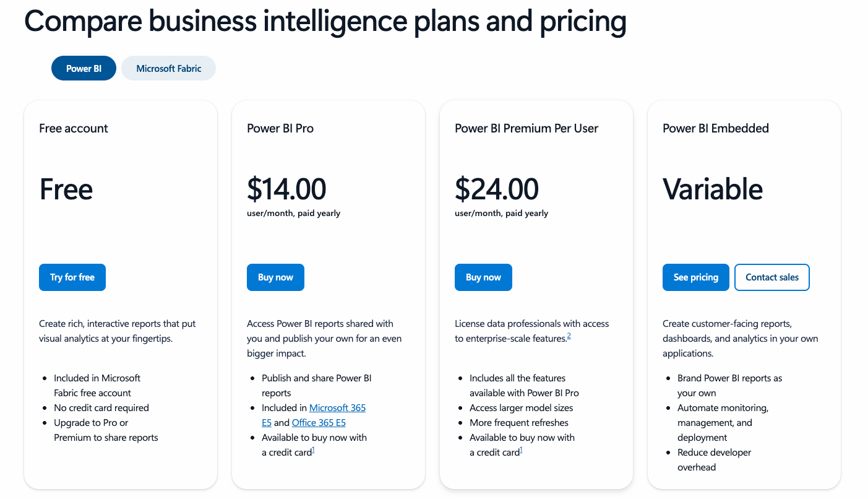Click the $14.00 price text

pyautogui.click(x=286, y=189)
